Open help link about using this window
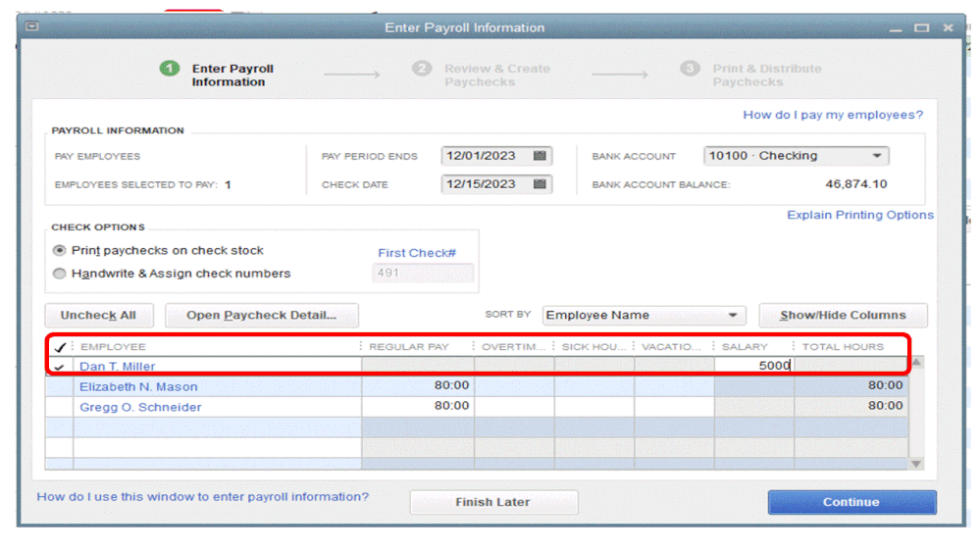 [202, 497]
